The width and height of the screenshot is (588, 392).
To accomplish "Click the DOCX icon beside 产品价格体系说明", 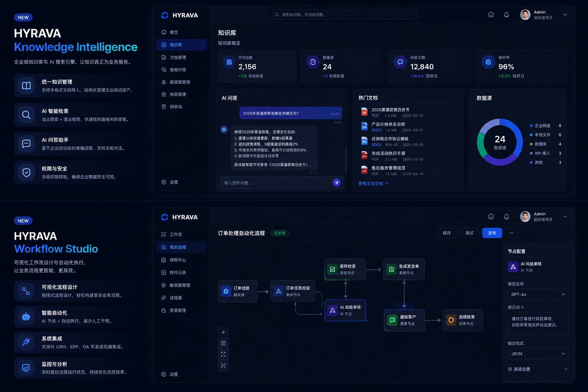I will point(364,126).
